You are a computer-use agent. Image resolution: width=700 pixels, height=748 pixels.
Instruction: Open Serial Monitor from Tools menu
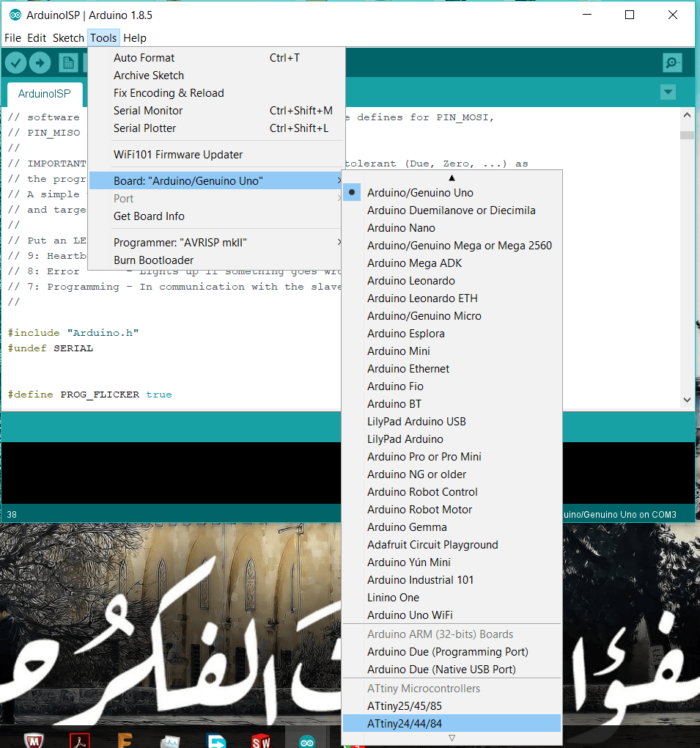tap(216, 111)
